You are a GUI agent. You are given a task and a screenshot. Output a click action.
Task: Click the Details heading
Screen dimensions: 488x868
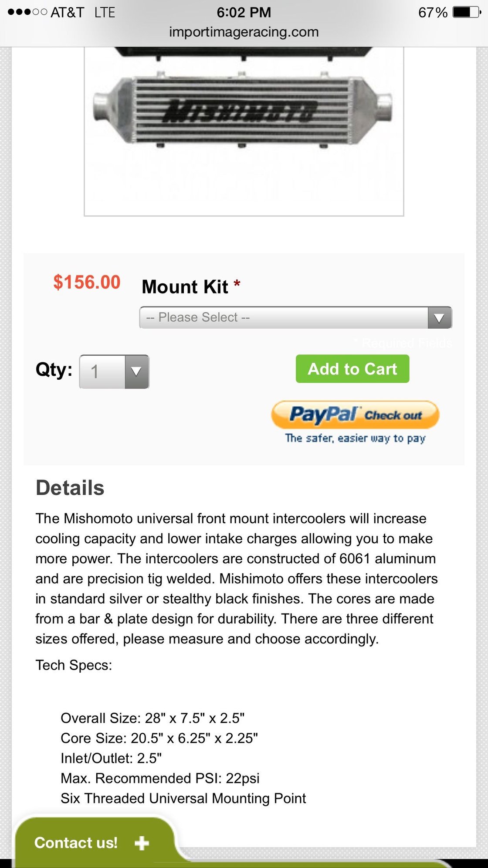tap(70, 488)
